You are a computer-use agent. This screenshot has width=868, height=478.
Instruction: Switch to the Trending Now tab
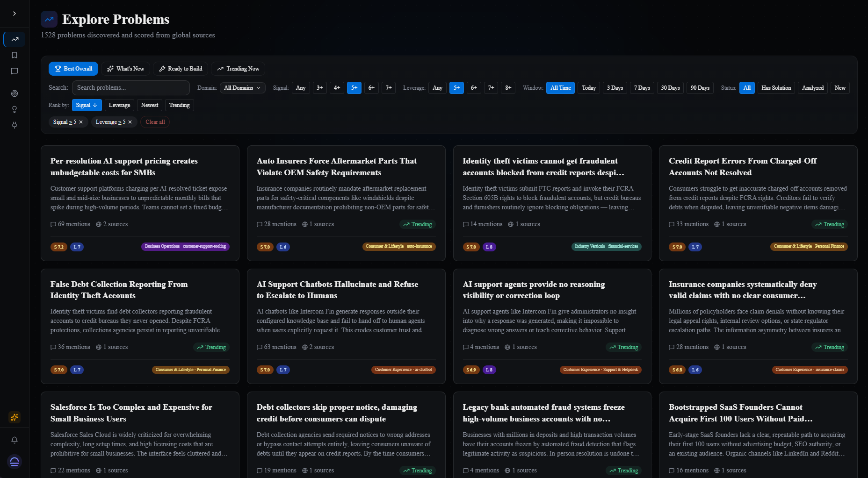pyautogui.click(x=238, y=69)
